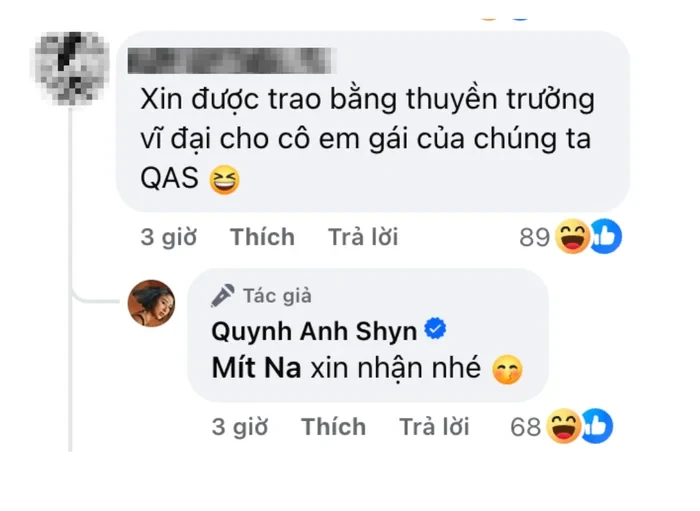Click the blue verified badge icon

435,329
